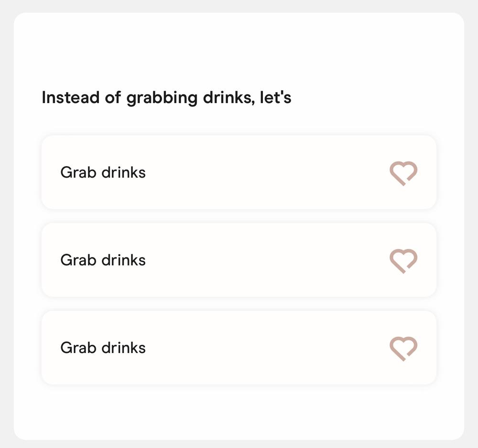Tap the heart icon in the middle card
478x448 pixels.
coord(403,261)
